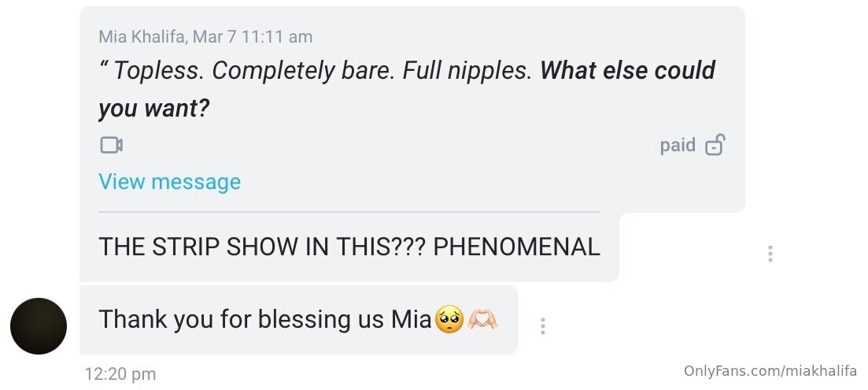Viewport: 868px width, 390px height.
Task: Click the OnlyFans.com/miakhalifa watermark
Action: click(x=770, y=371)
